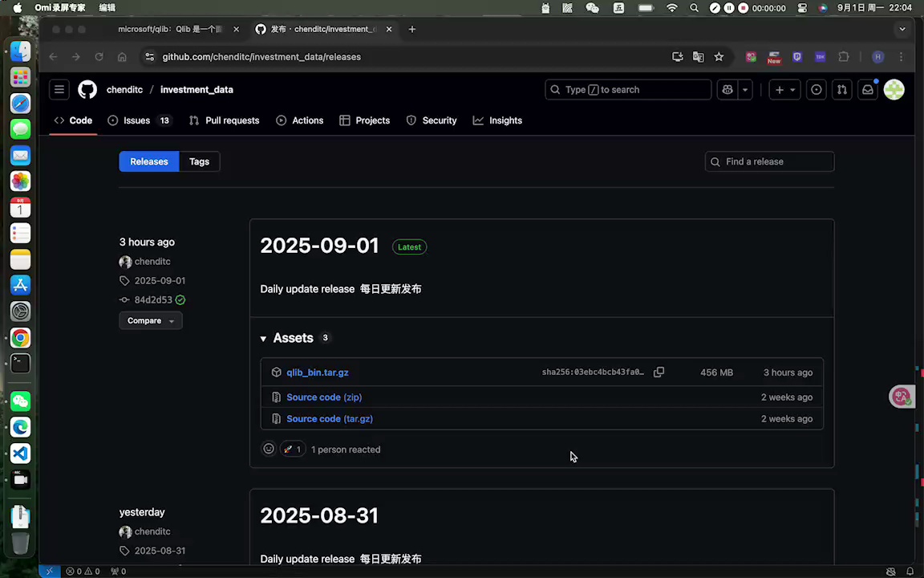Screen dimensions: 924x578
Task: Click the GitHub octocat logo
Action: tap(87, 89)
